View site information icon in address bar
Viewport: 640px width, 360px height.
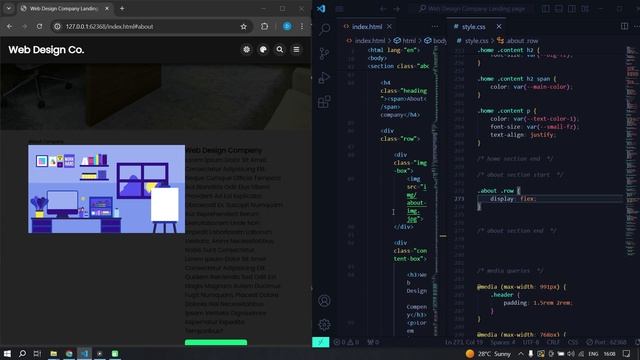[58, 27]
